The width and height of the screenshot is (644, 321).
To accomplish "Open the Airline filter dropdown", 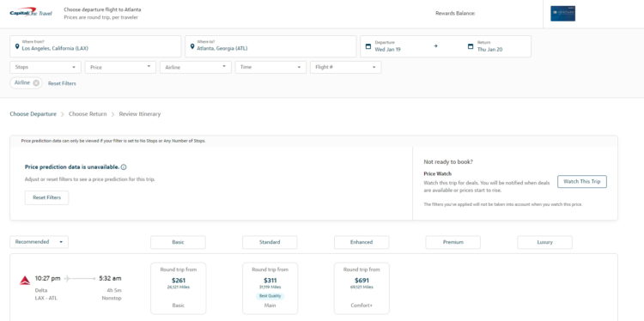I will [196, 67].
